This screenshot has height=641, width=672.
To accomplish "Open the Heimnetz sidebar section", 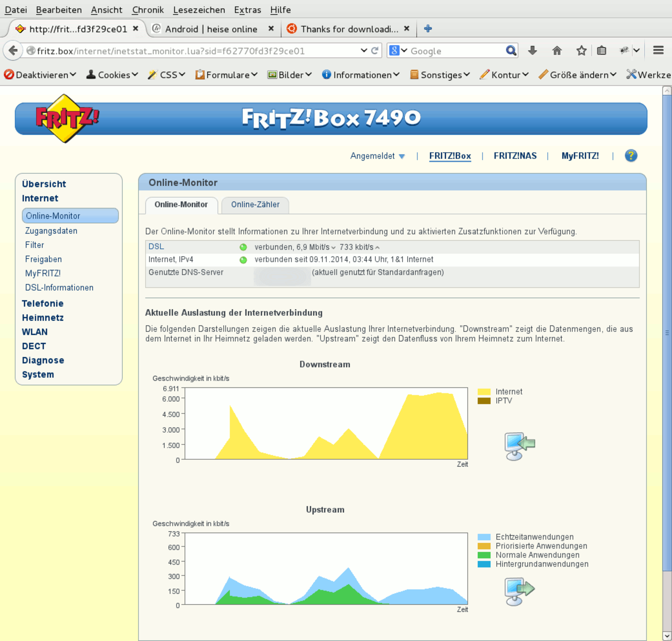I will [x=43, y=318].
